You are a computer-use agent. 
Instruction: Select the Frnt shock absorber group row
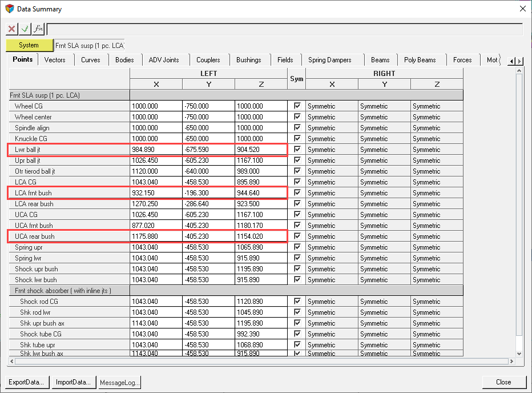tap(63, 291)
